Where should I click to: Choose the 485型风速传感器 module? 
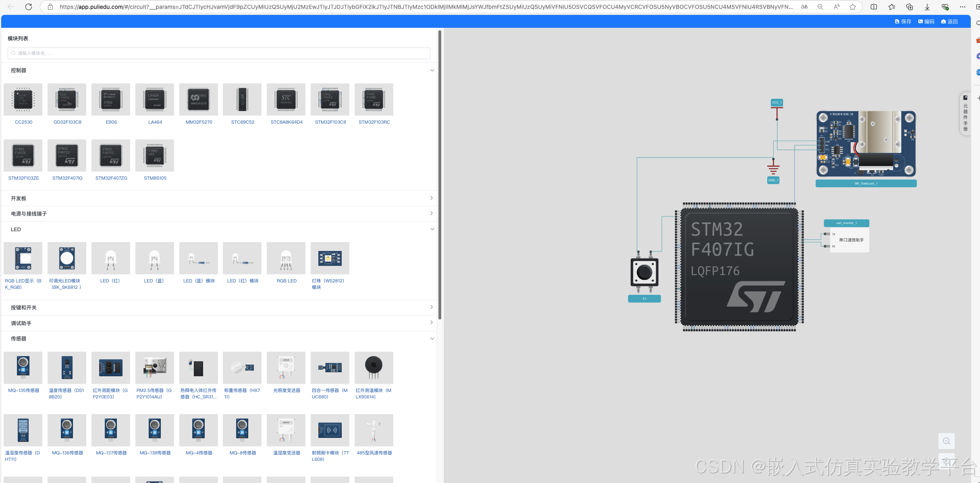coord(374,430)
